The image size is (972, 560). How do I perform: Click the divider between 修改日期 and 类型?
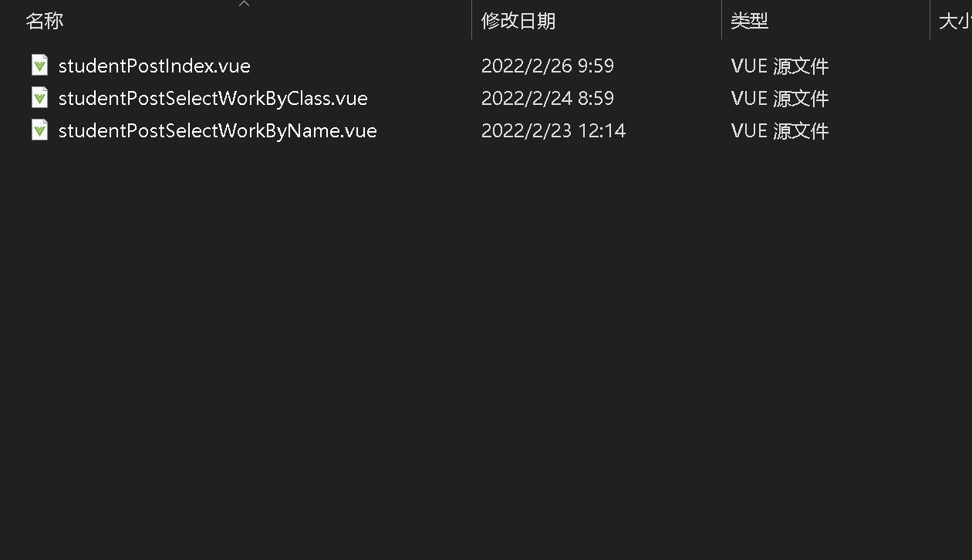click(721, 20)
